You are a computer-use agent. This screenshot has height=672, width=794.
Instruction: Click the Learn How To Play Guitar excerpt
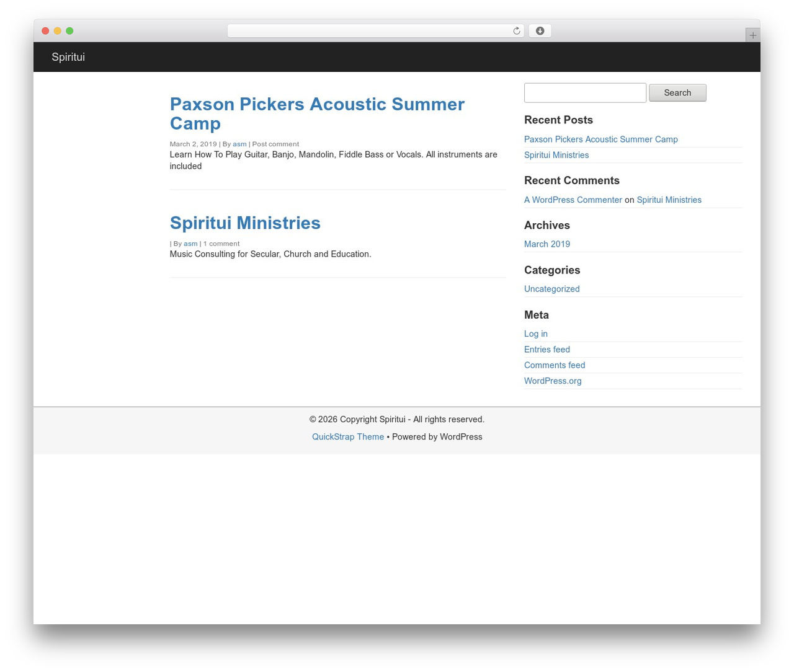[334, 160]
